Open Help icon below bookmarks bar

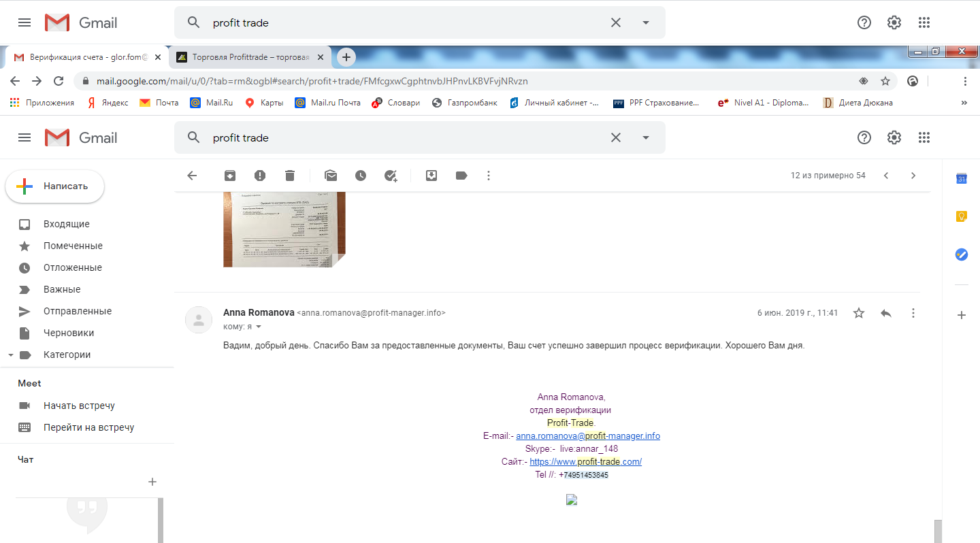(x=864, y=137)
